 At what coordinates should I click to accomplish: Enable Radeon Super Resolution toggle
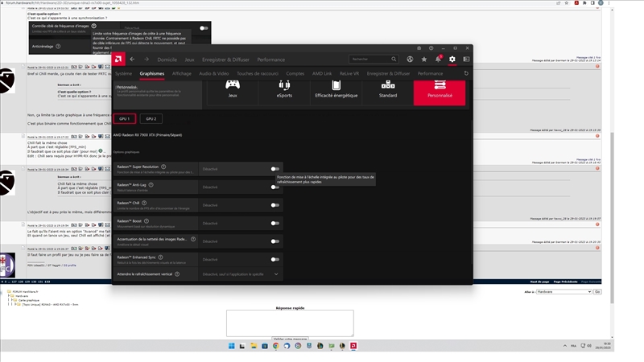pyautogui.click(x=275, y=169)
